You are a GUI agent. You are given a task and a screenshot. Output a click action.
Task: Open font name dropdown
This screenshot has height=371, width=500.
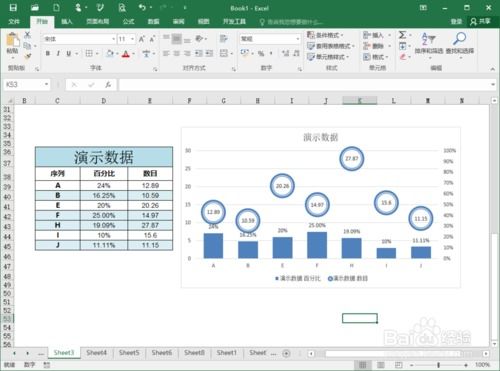[x=113, y=39]
